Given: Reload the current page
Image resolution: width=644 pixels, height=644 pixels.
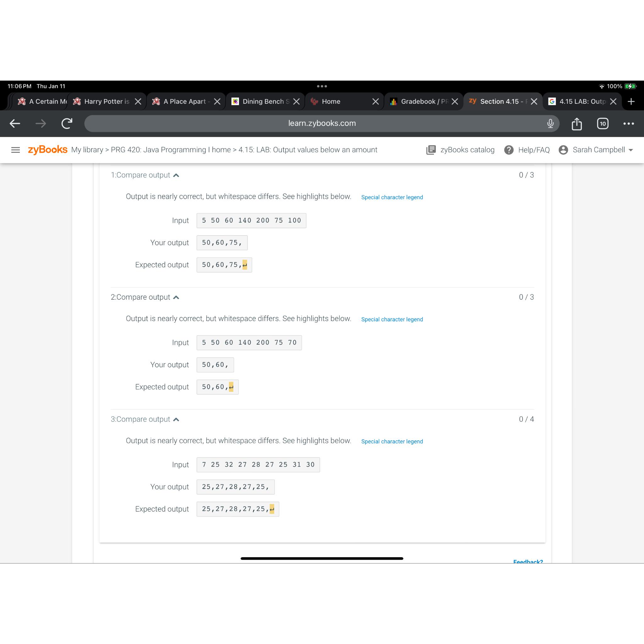Looking at the screenshot, I should coord(67,123).
